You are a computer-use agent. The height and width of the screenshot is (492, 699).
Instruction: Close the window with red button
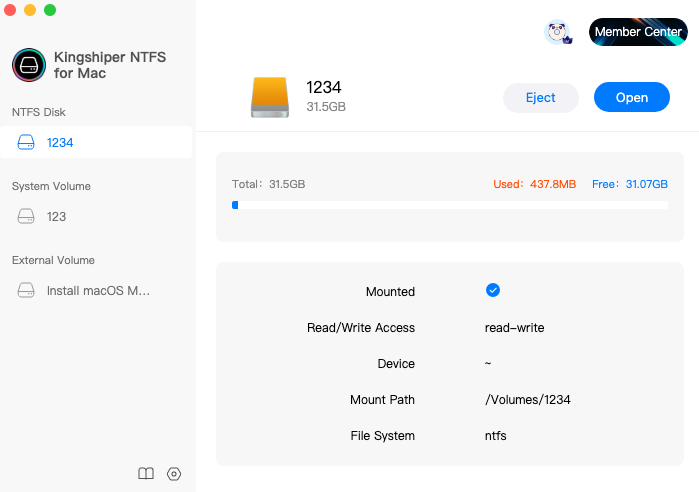pos(10,10)
